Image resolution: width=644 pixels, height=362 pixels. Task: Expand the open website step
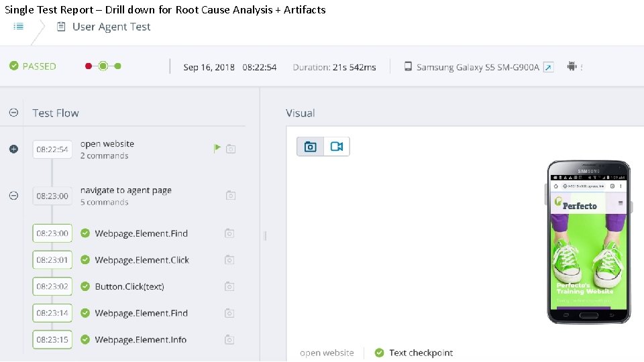click(x=13, y=149)
